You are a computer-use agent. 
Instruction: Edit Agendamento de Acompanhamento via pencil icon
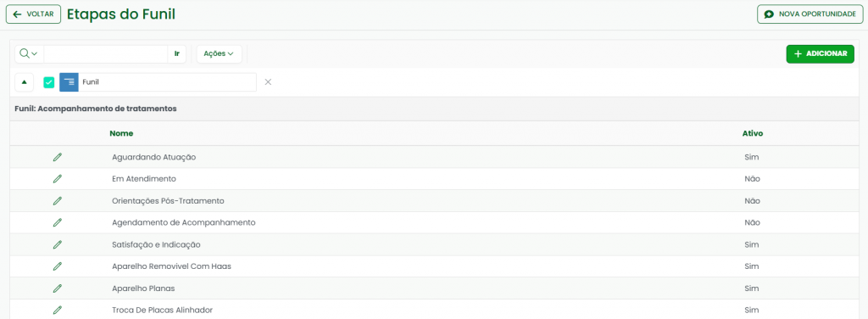[x=58, y=222]
